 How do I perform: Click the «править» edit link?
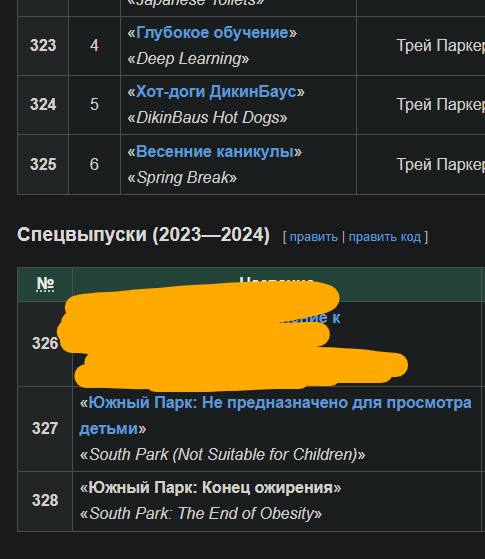[x=313, y=237]
